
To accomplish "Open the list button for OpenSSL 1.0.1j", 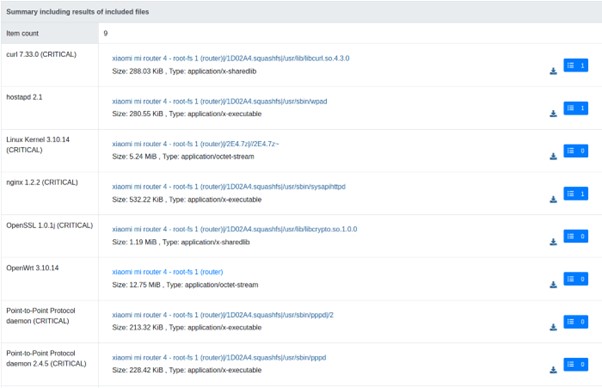I will [576, 236].
